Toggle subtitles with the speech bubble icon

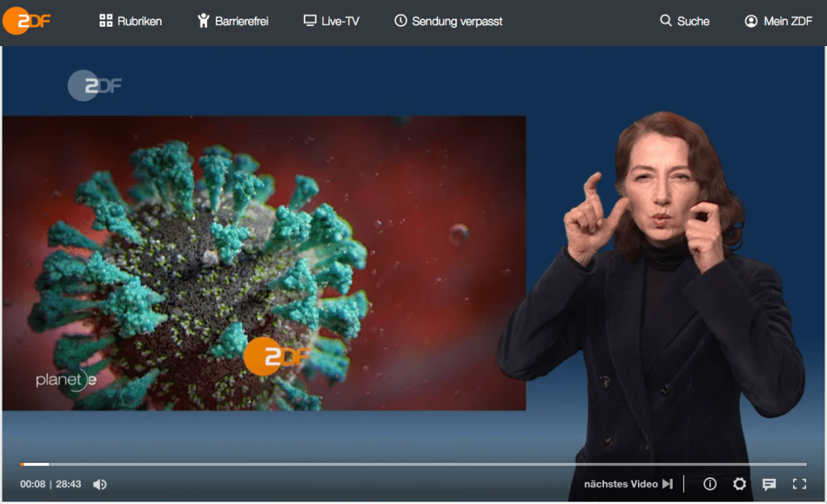point(769,484)
